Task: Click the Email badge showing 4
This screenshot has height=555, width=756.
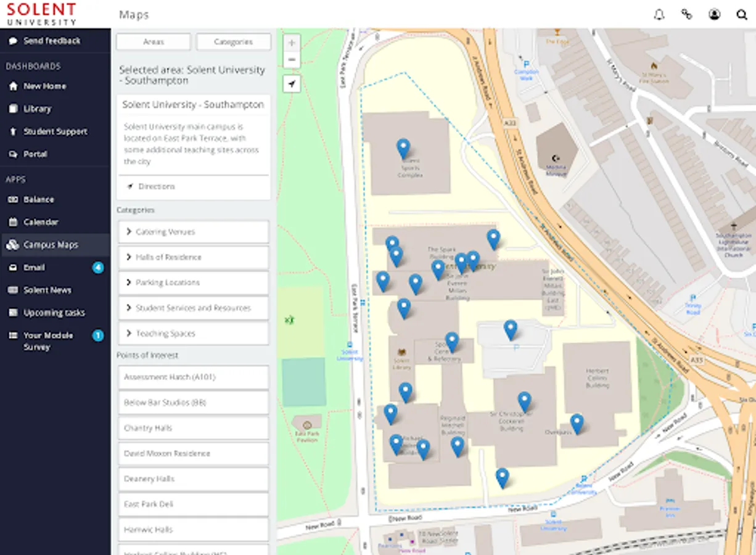Action: (x=97, y=268)
